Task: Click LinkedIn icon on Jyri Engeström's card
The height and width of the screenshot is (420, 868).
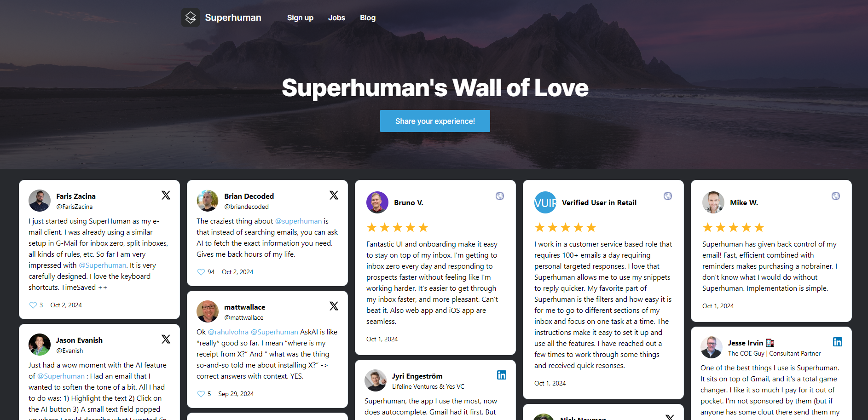Action: pos(502,375)
